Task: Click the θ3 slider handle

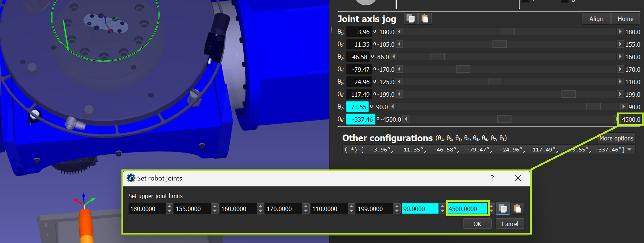Action: pos(437,57)
